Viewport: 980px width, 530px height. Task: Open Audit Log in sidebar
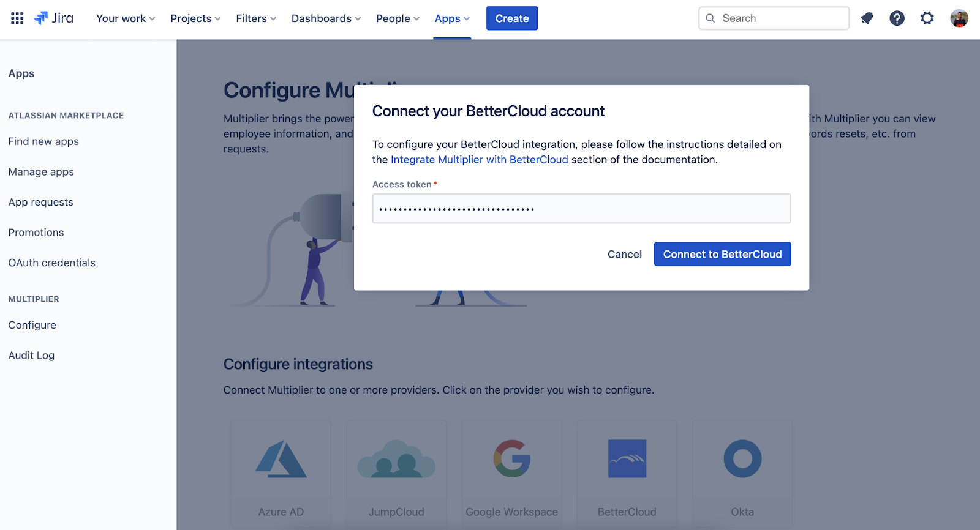31,356
